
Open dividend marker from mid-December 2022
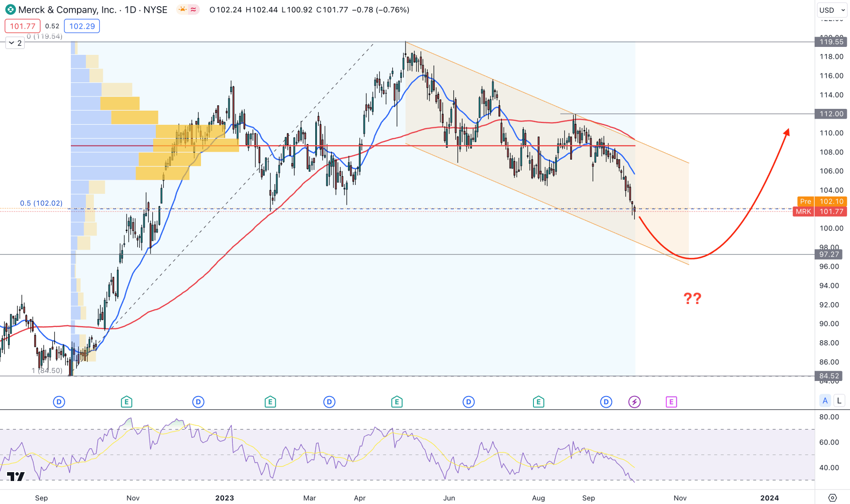point(198,402)
